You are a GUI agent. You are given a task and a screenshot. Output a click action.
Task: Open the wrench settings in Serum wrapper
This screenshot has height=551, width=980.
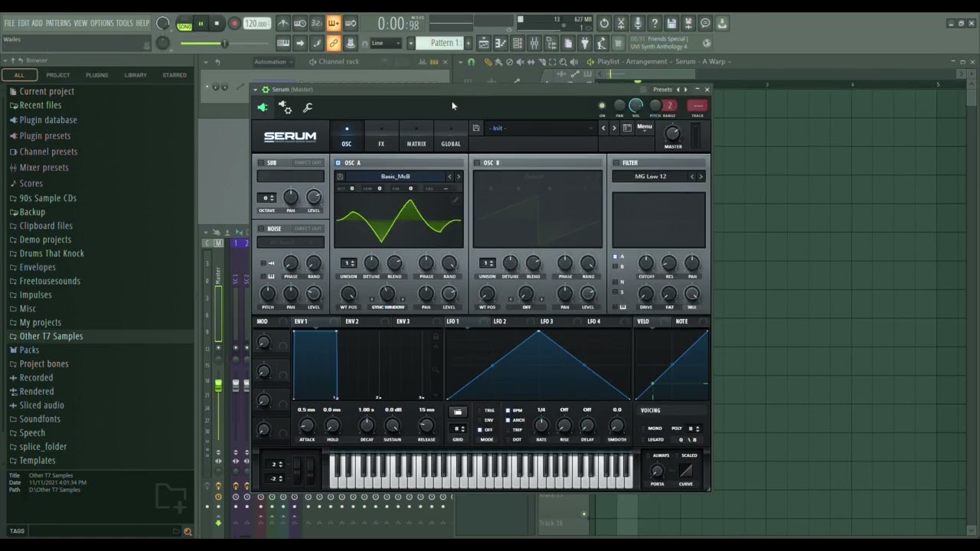pos(308,108)
